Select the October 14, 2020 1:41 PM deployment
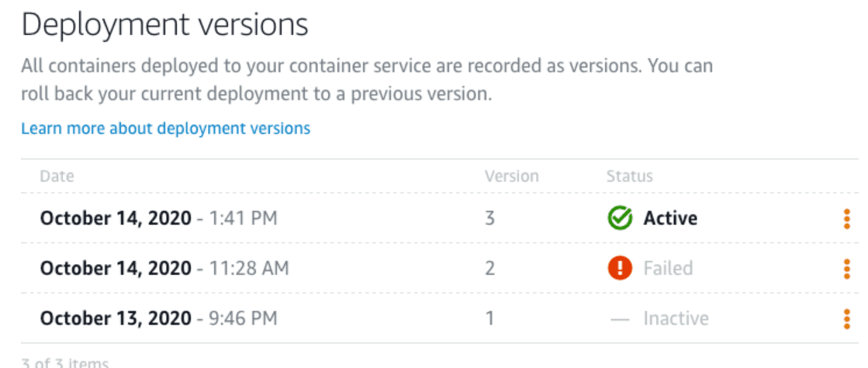Viewport: 868px width, 368px height. click(x=158, y=219)
